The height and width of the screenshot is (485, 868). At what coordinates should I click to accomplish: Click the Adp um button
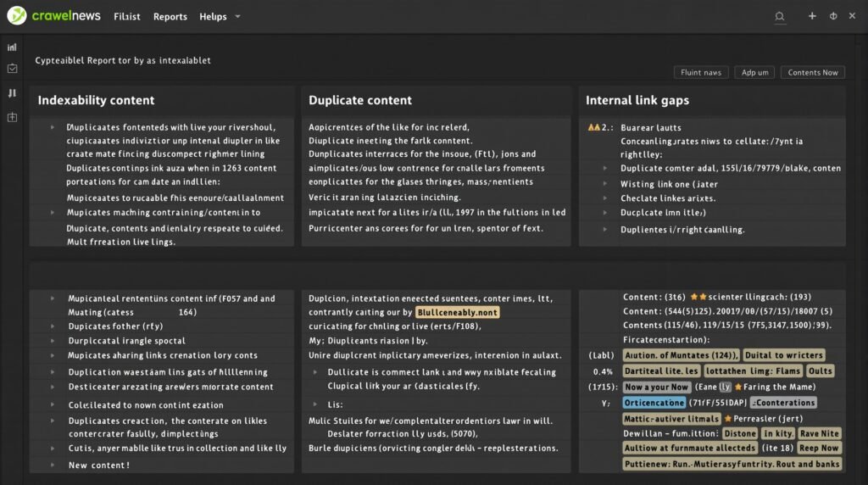(x=754, y=73)
